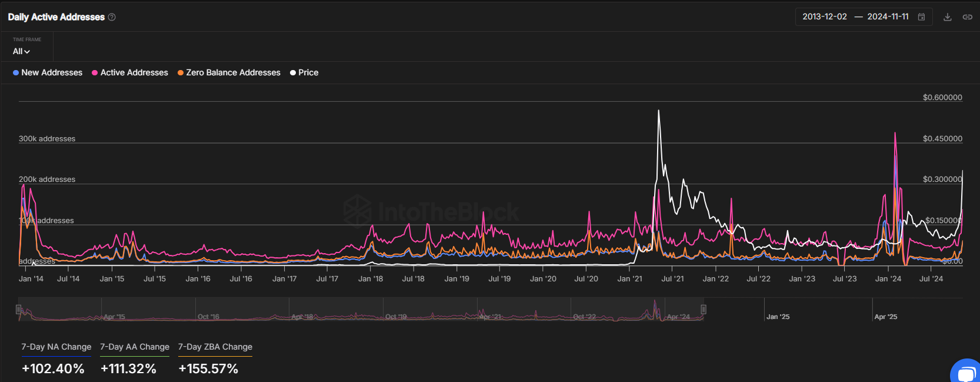Viewport: 980px width, 382px height.
Task: Expand the Time Frame All dropdown
Action: (x=22, y=51)
